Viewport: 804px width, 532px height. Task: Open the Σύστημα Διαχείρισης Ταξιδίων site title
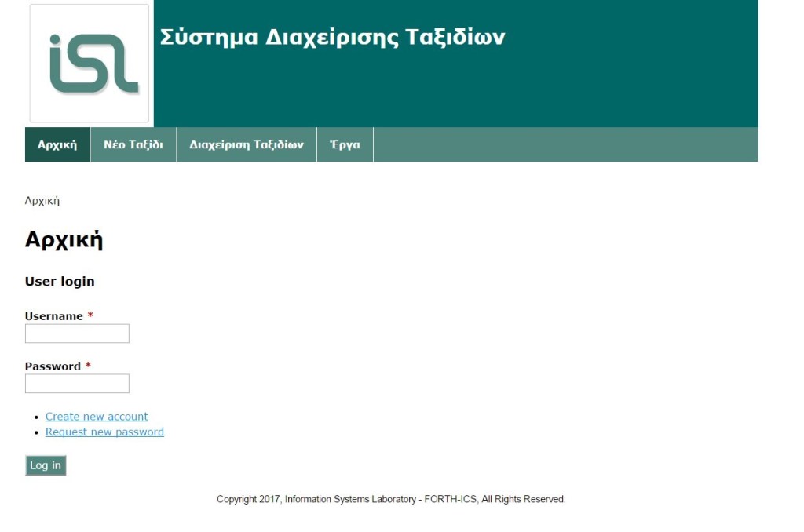332,38
